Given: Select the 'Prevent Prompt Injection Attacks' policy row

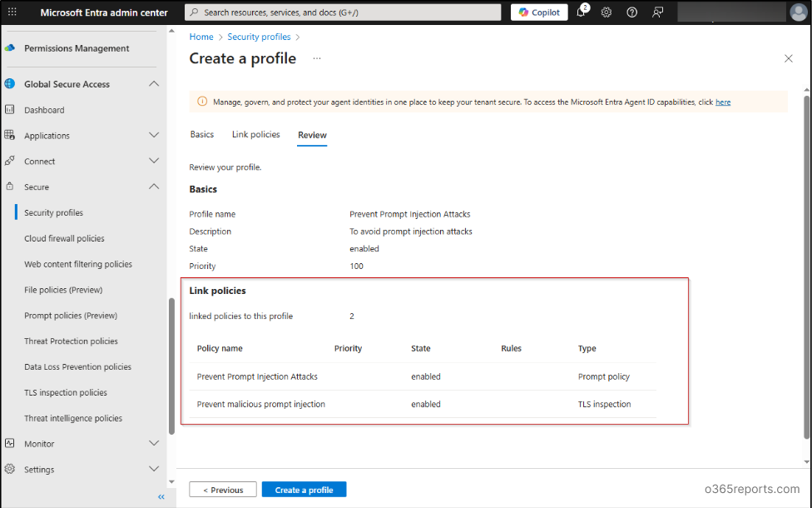Looking at the screenshot, I should click(423, 376).
